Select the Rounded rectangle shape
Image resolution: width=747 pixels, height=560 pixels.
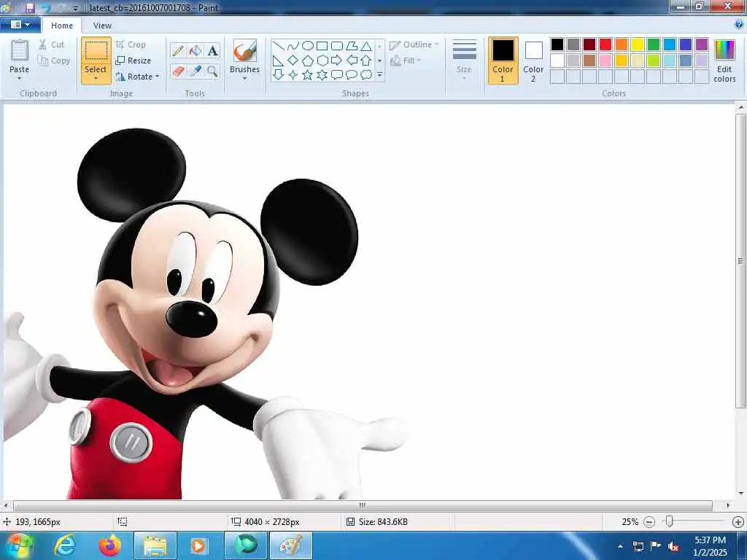[337, 46]
